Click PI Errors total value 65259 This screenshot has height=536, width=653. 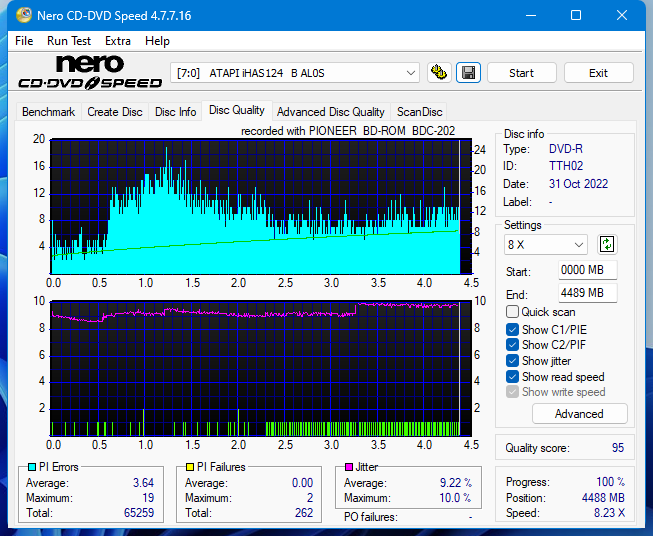139,513
